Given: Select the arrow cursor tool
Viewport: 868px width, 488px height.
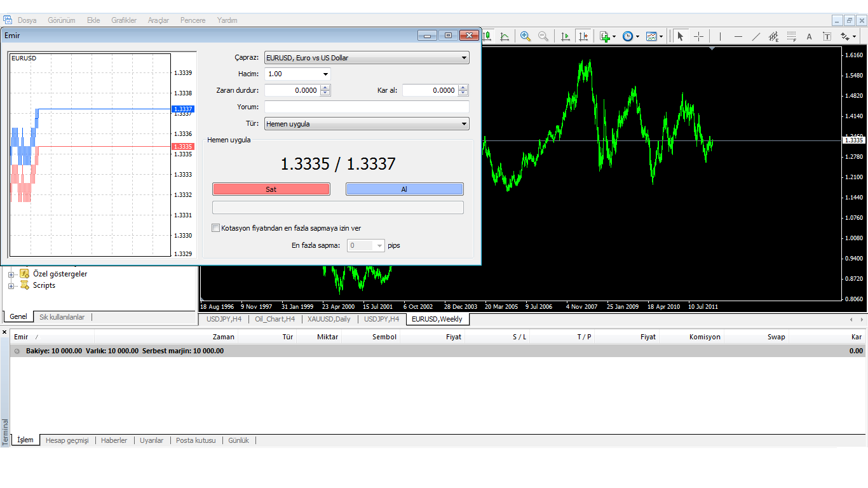Looking at the screenshot, I should (x=681, y=36).
